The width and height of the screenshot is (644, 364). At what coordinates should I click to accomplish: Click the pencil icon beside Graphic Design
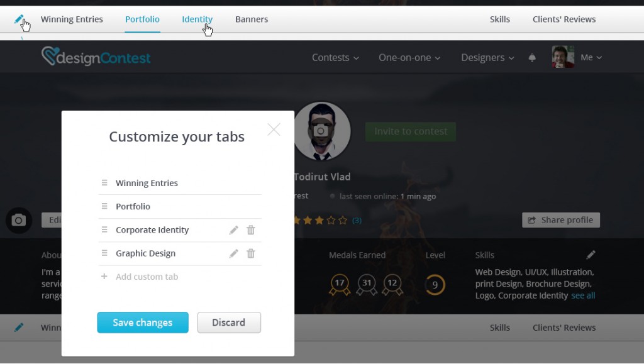(x=234, y=253)
